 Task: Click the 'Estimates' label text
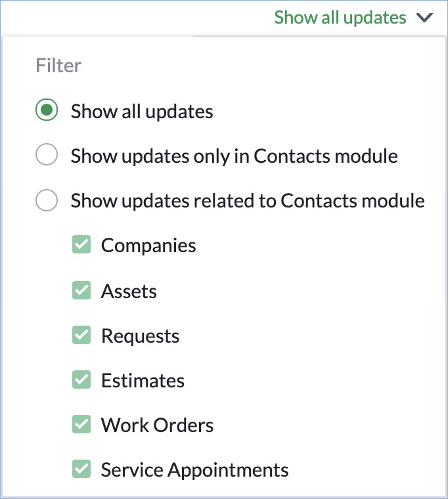tap(143, 380)
